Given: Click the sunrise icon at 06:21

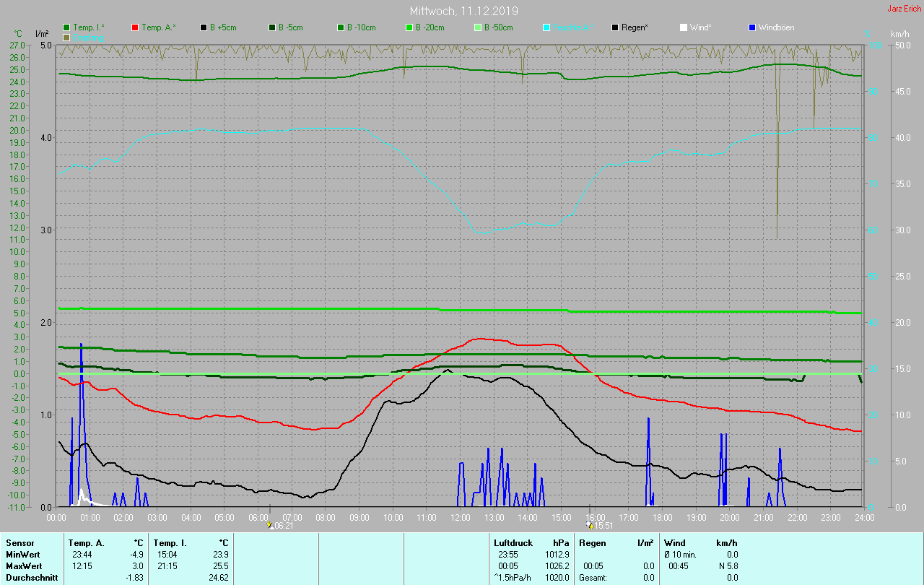Looking at the screenshot, I should tap(269, 526).
